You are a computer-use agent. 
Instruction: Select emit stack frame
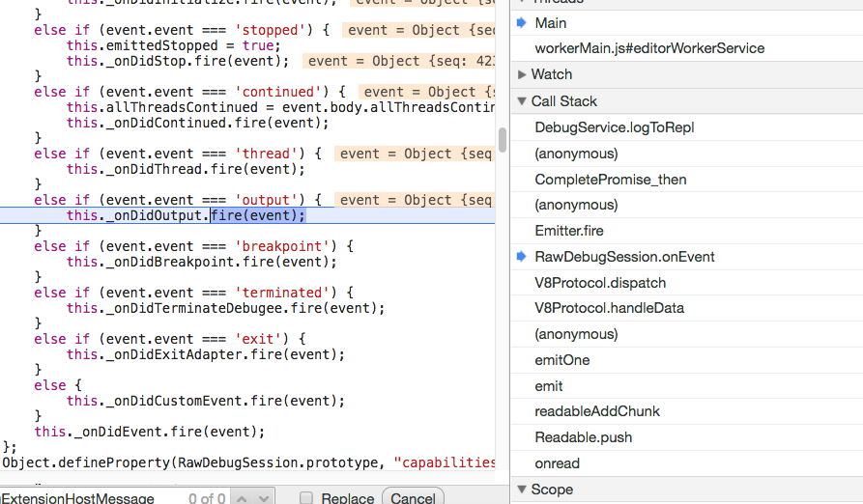pos(687,386)
